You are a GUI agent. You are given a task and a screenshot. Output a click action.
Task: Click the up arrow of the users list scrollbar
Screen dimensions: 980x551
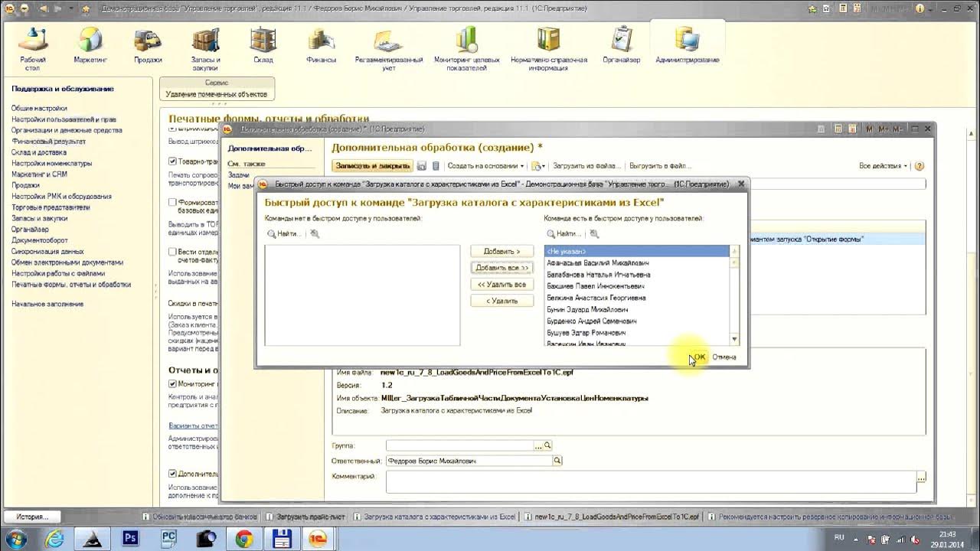point(734,250)
